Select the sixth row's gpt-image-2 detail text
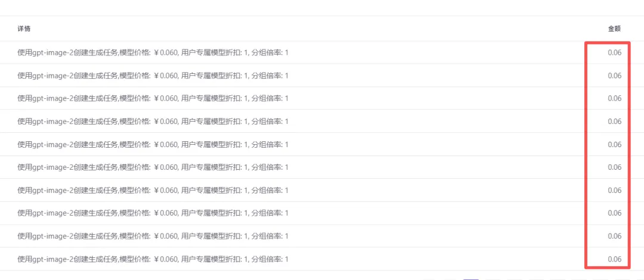 coord(153,167)
